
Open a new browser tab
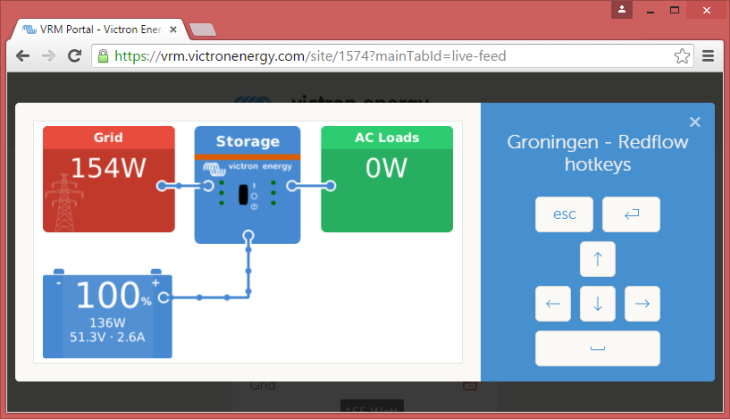click(202, 29)
